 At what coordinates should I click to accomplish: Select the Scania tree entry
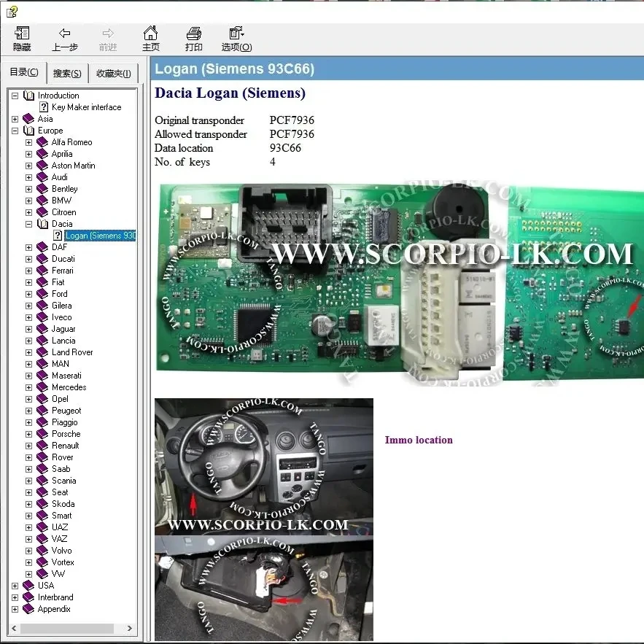point(63,481)
